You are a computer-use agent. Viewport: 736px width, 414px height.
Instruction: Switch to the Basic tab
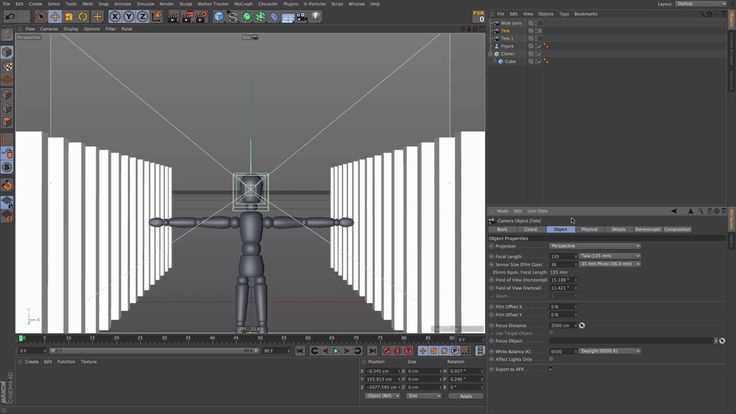click(x=502, y=230)
